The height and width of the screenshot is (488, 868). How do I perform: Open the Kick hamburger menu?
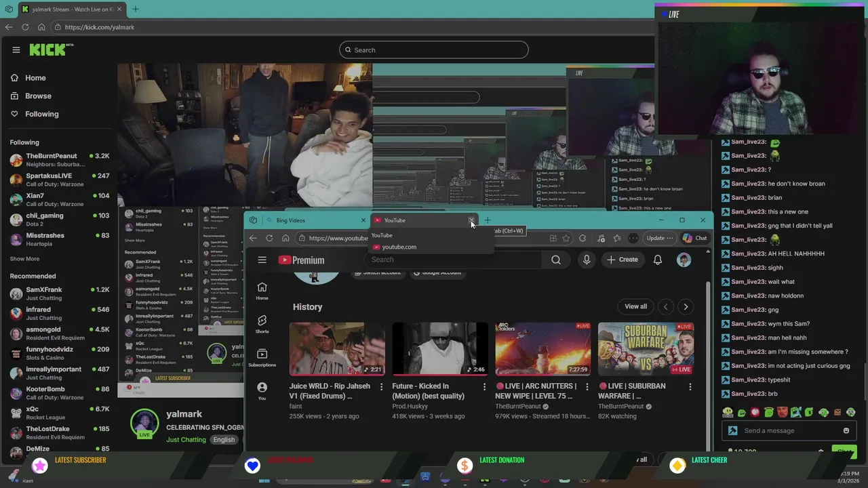click(16, 49)
